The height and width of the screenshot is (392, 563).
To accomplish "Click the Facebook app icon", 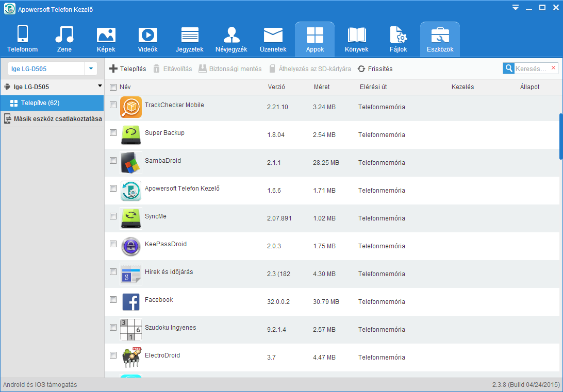I will 131,302.
